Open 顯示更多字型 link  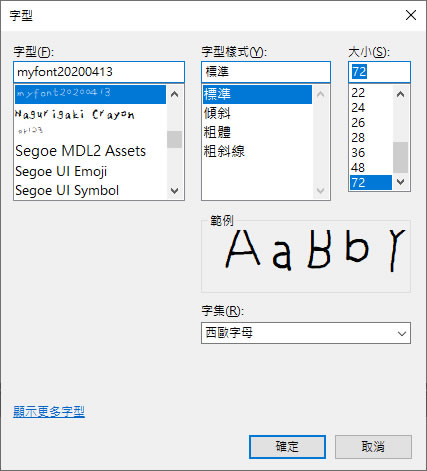49,412
